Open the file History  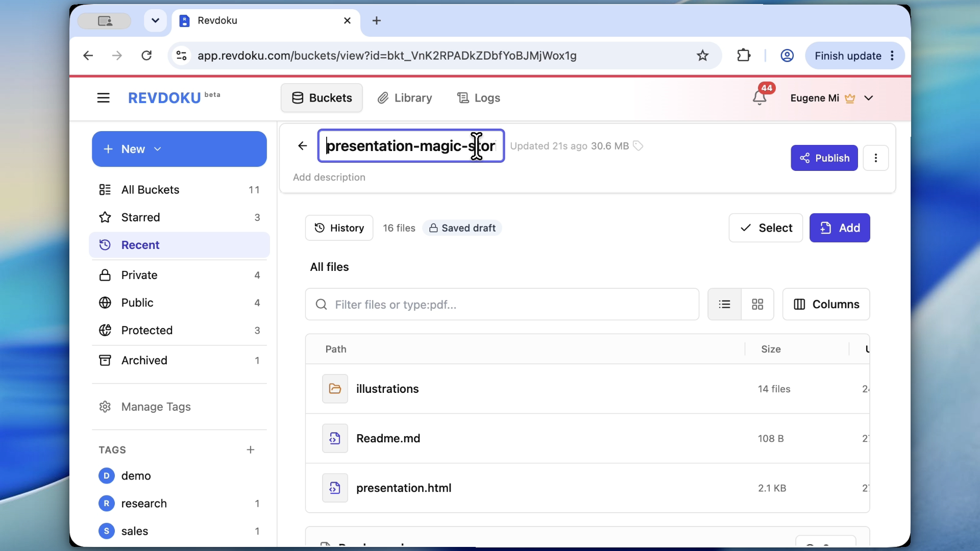coord(339,228)
